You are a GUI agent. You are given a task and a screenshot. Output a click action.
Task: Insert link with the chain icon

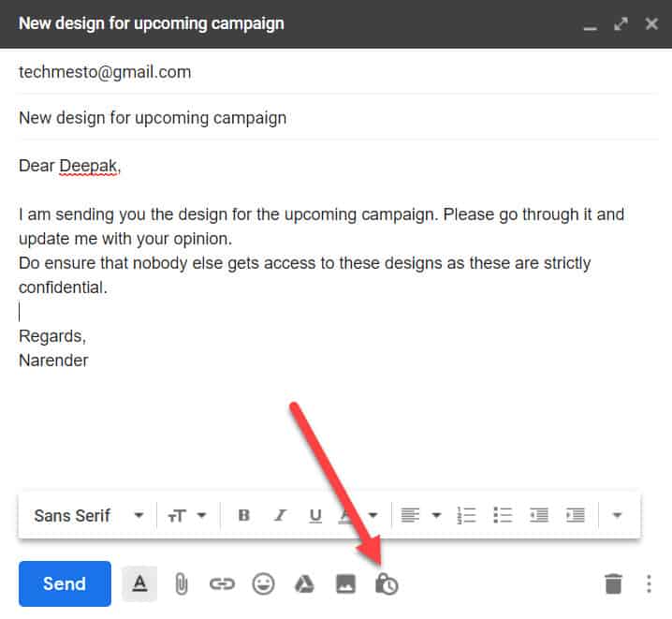click(222, 583)
